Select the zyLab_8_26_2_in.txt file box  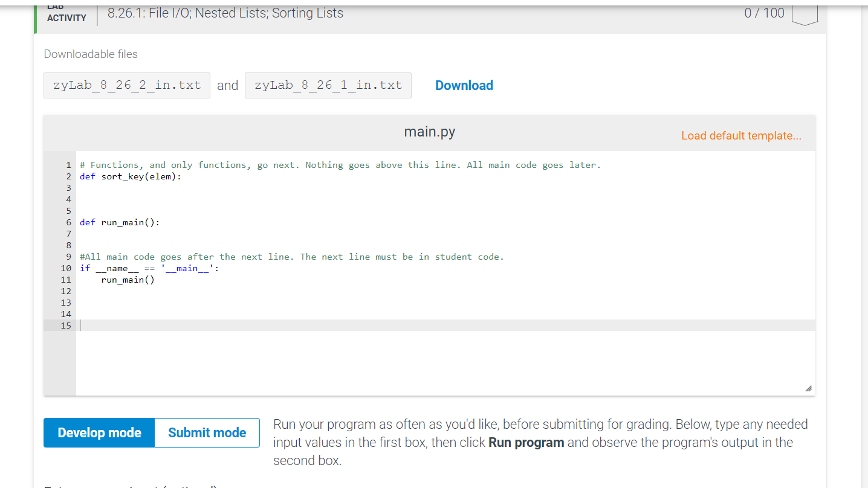coord(126,85)
